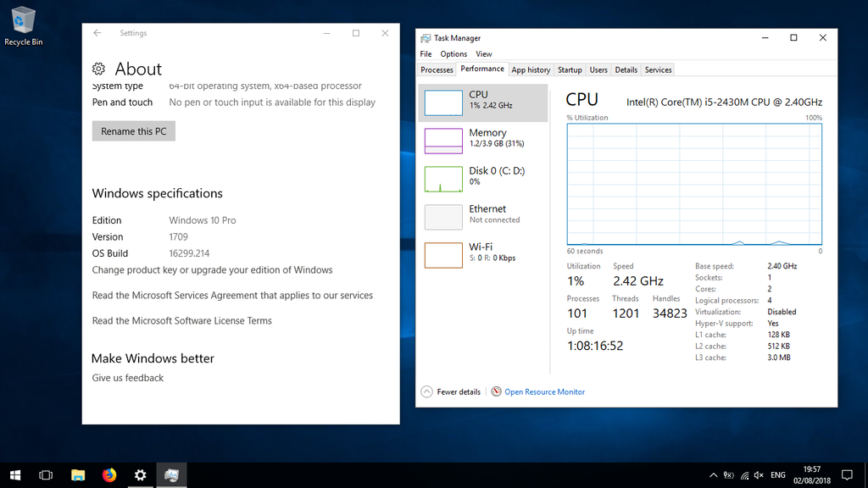Open the Action Center notifications icon
The height and width of the screenshot is (488, 868).
846,475
